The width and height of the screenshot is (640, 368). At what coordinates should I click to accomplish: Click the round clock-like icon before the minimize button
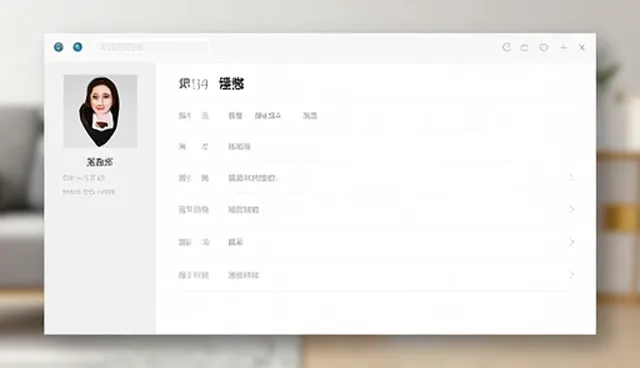(x=544, y=47)
